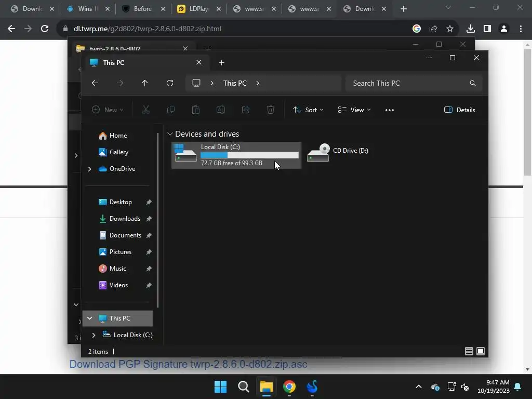The width and height of the screenshot is (532, 399).
Task: Open the Sort dropdown
Action: click(x=308, y=110)
